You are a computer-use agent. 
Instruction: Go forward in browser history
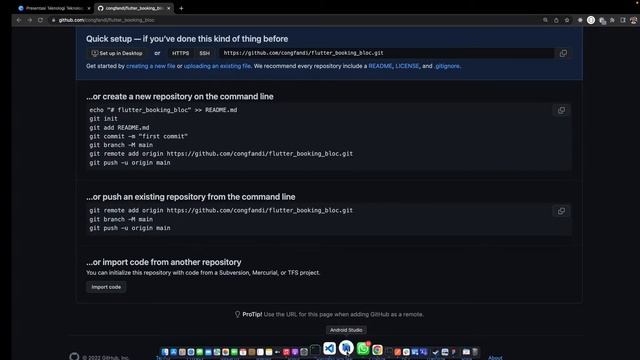tap(29, 20)
